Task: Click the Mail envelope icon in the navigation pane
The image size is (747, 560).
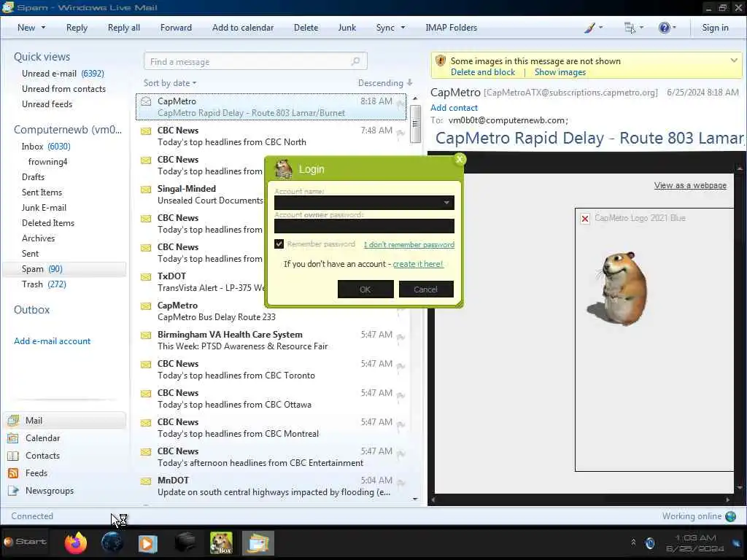Action: pyautogui.click(x=13, y=421)
